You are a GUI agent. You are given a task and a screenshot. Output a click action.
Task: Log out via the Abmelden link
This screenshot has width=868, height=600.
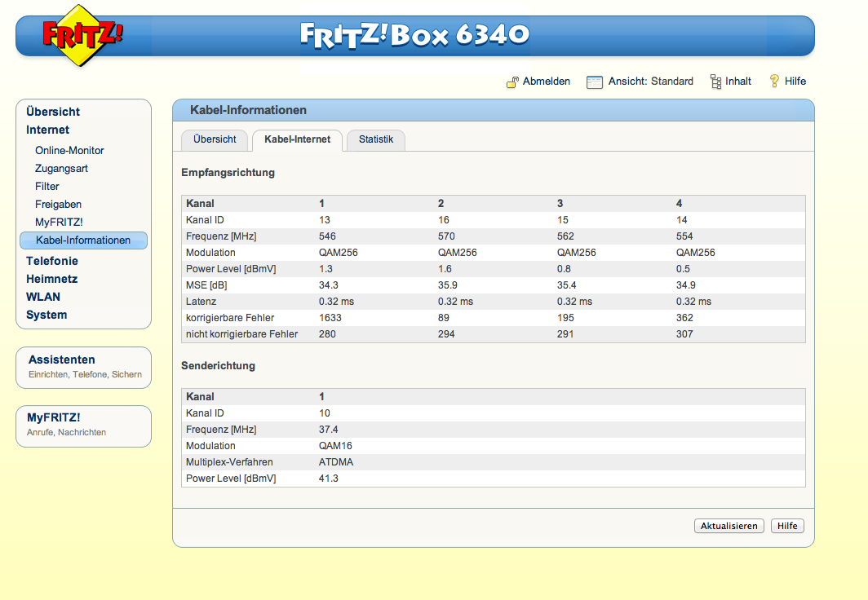(x=547, y=82)
